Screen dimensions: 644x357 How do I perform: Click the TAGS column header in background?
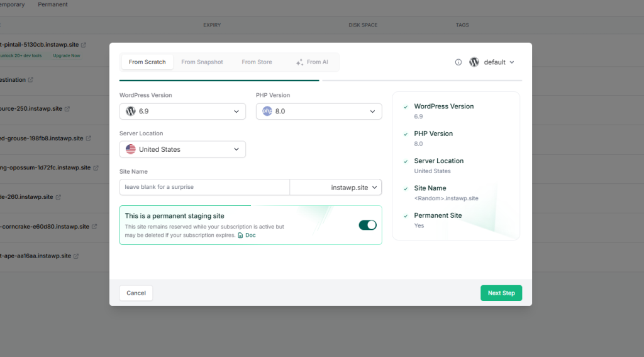(x=462, y=25)
